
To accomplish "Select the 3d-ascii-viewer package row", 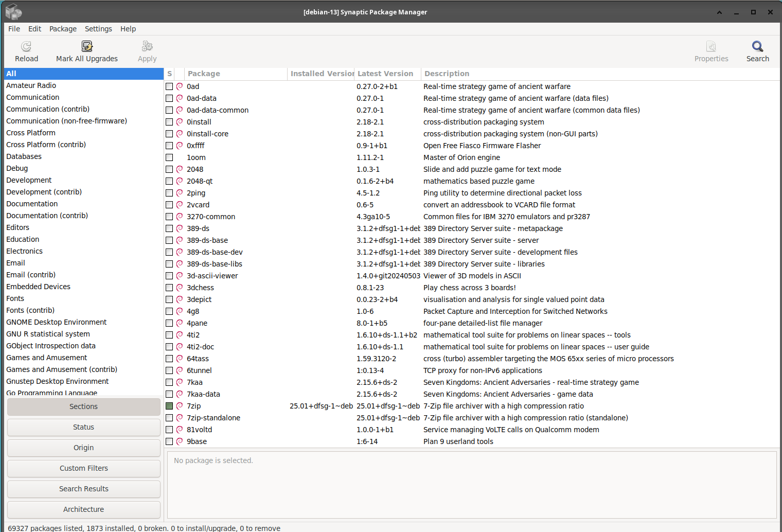I will coord(472,276).
